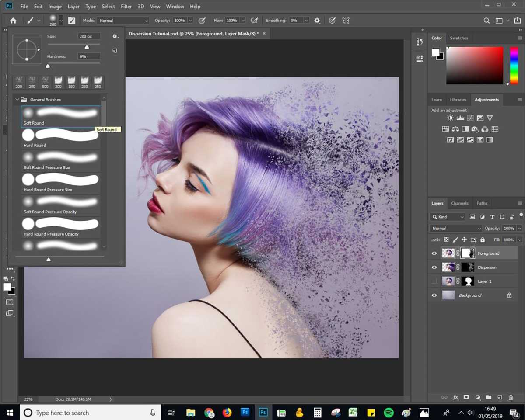The image size is (525, 420).
Task: Click the Home icon in the options bar
Action: (13, 20)
